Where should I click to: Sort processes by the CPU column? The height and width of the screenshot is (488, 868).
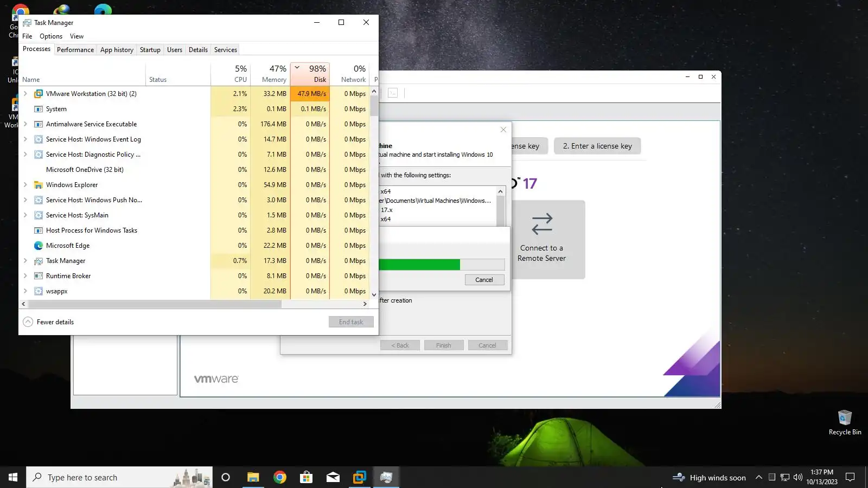tap(231, 74)
